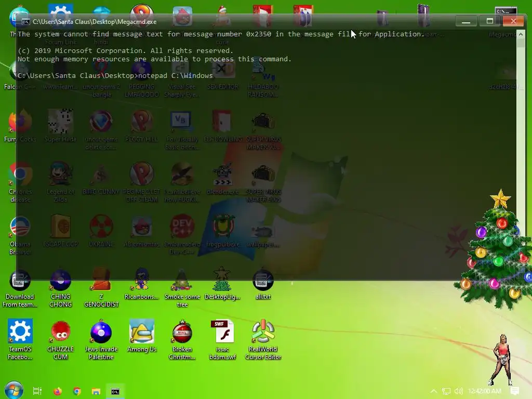Open File Explorer from the taskbar
This screenshot has width=532, height=399.
point(96,391)
